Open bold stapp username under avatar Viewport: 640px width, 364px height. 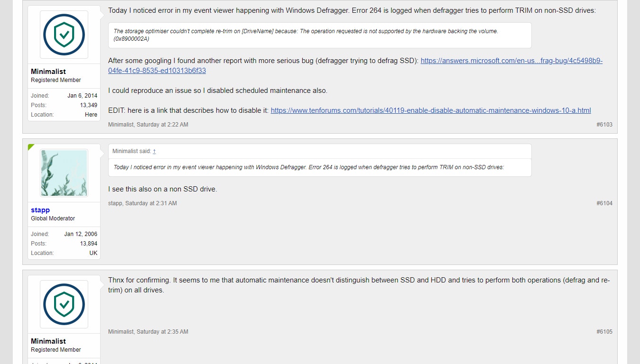[x=40, y=210]
